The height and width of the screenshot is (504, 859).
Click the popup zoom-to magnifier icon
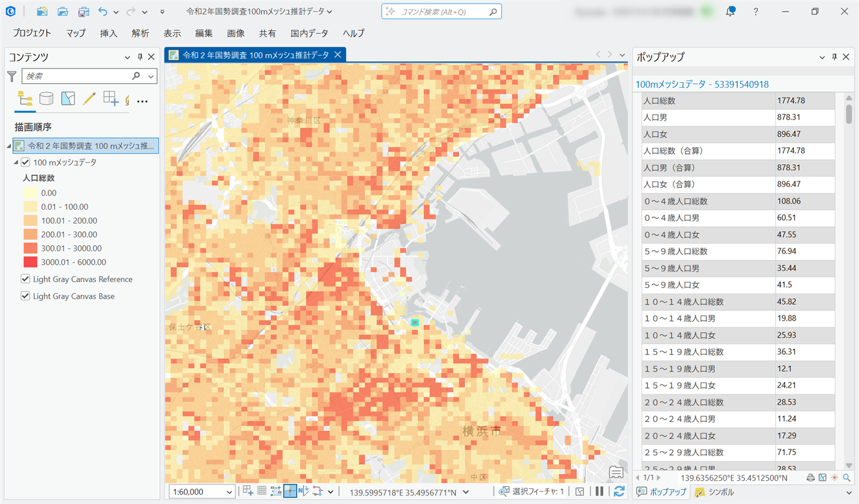(847, 478)
